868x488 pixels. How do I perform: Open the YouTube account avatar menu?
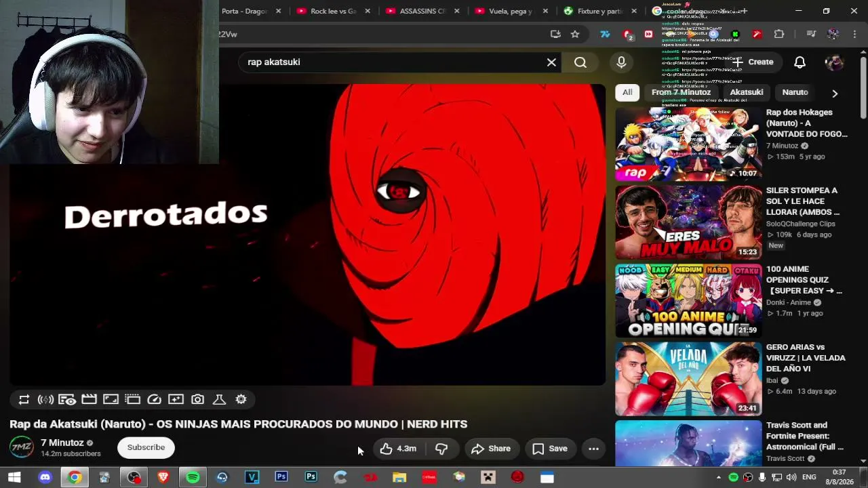click(x=834, y=62)
